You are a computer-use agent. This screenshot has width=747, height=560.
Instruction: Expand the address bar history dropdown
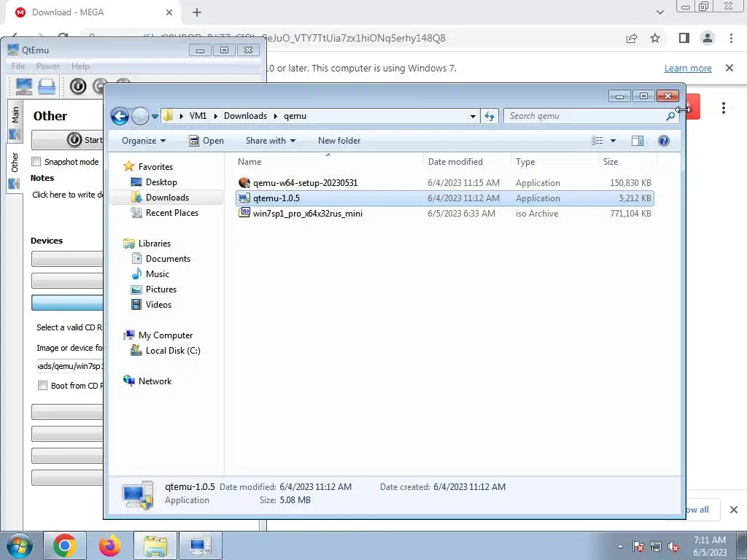point(473,116)
